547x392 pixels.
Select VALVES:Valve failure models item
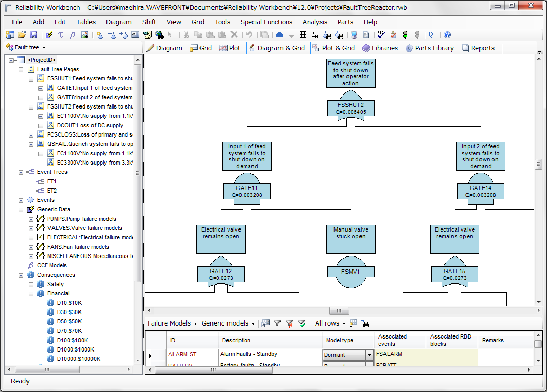[x=85, y=228]
